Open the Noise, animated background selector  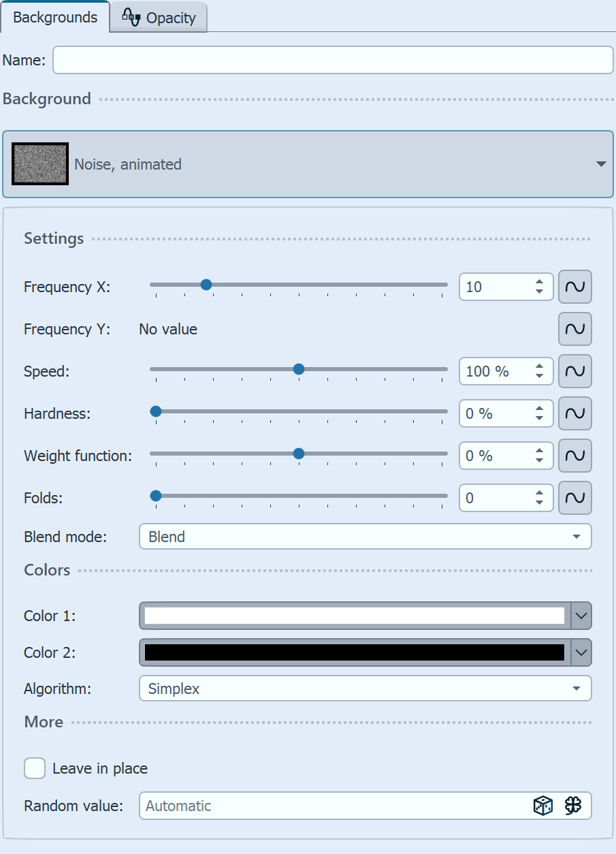pyautogui.click(x=308, y=164)
